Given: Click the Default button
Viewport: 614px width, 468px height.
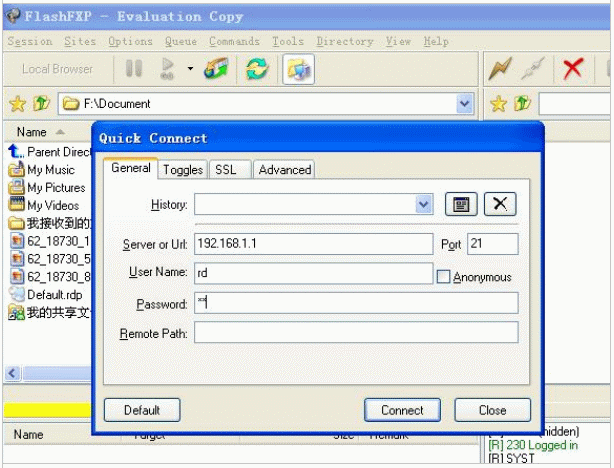Looking at the screenshot, I should pyautogui.click(x=142, y=410).
